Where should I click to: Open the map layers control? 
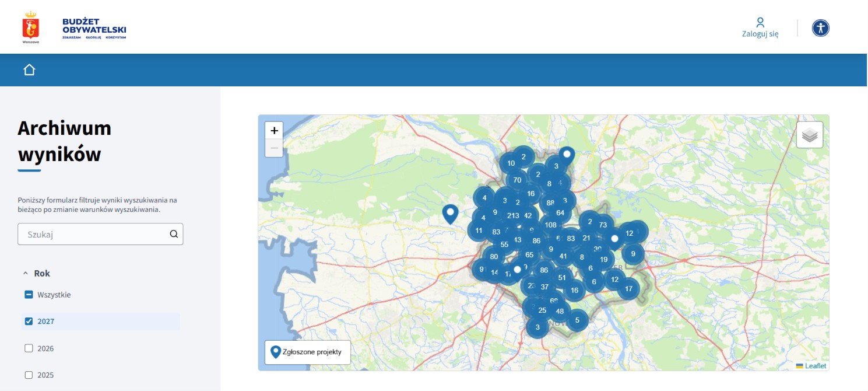pos(810,135)
